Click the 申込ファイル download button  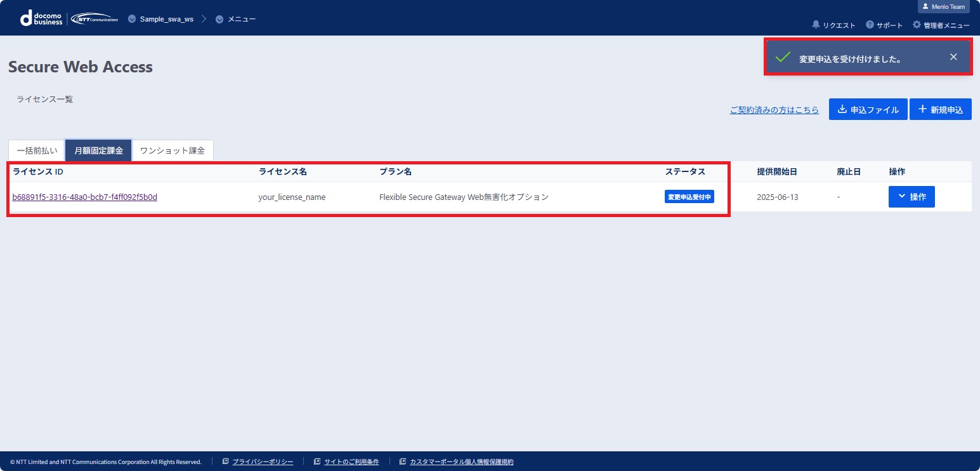[868, 109]
